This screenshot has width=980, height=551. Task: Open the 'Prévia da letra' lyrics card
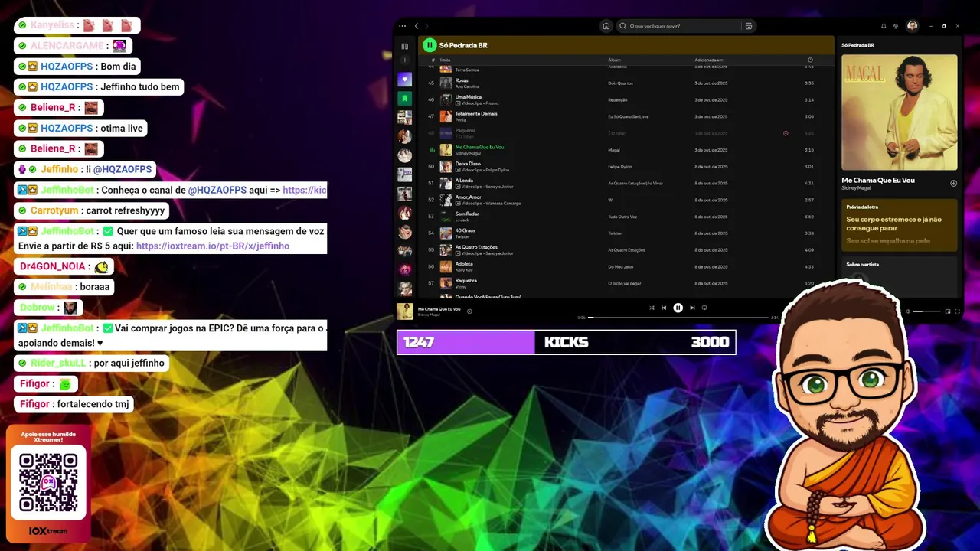pos(899,225)
